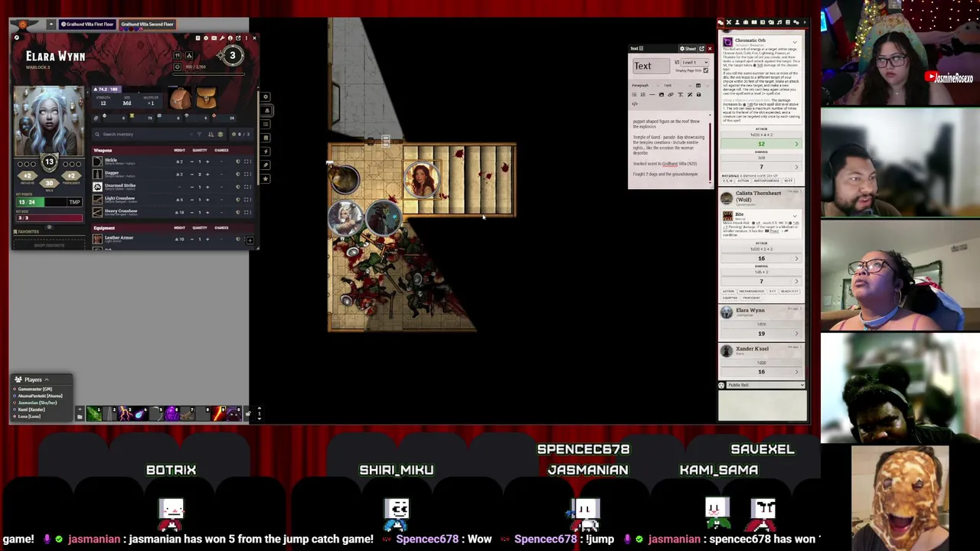Click the TMP hit points field

(75, 202)
